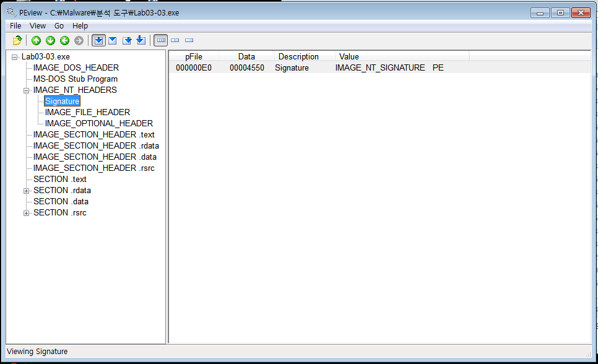This screenshot has height=364, width=598.
Task: Click the pFile value 000000E0
Action: (x=194, y=68)
